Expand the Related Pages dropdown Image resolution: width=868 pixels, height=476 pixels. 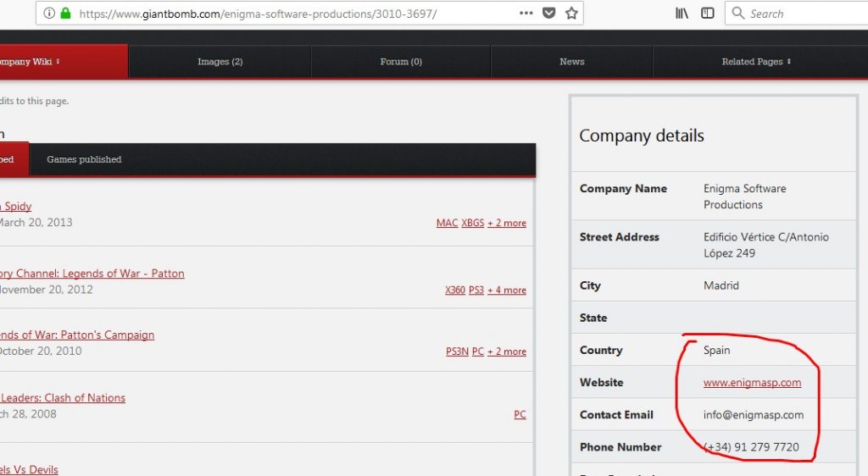[756, 61]
